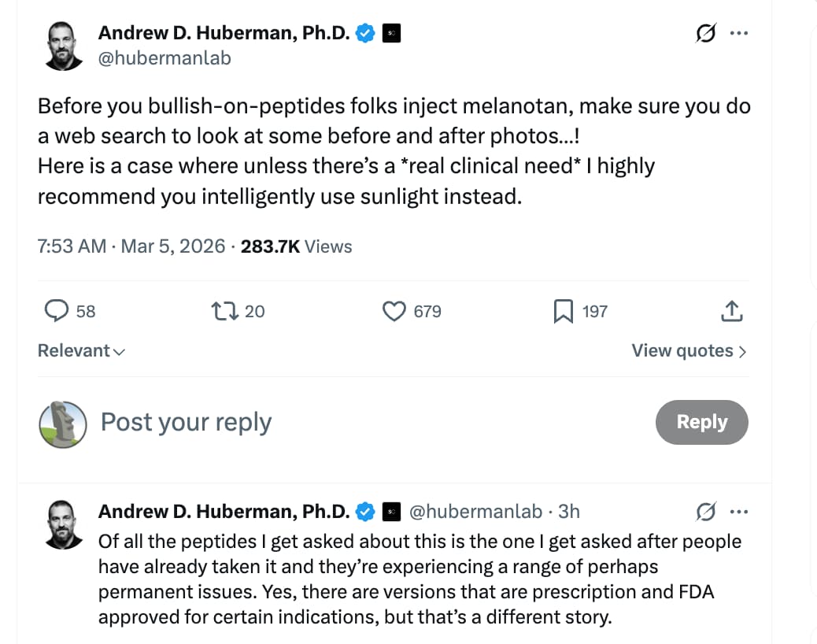Click the share upload icon
Viewport: 817px width, 644px height.
731,312
